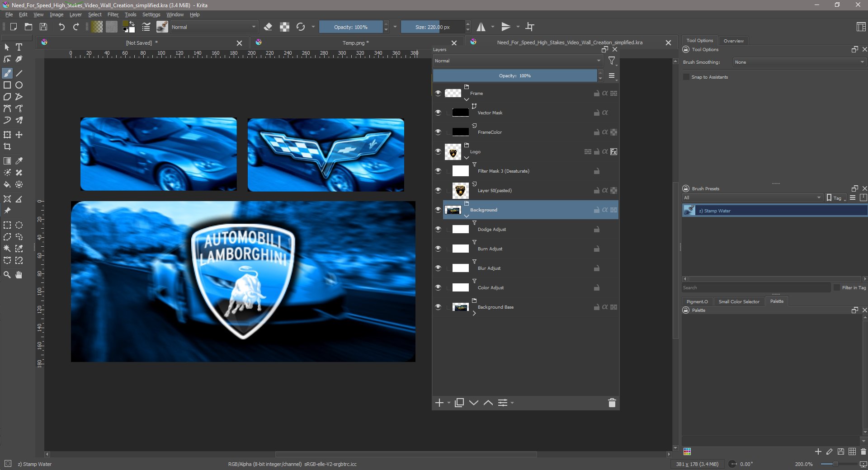Viewport: 868px width, 470px height.
Task: Toggle the eraser mode icon
Action: point(268,27)
